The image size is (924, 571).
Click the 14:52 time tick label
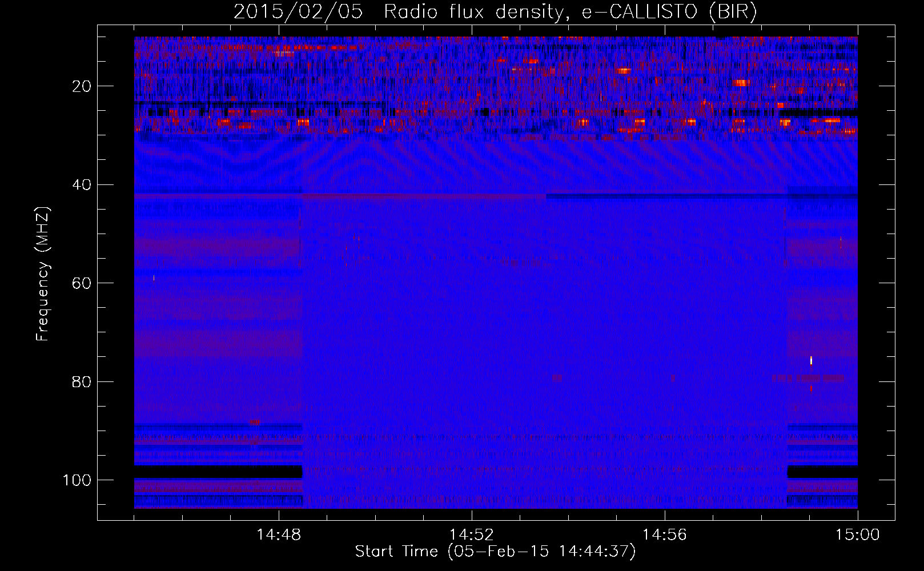click(472, 535)
